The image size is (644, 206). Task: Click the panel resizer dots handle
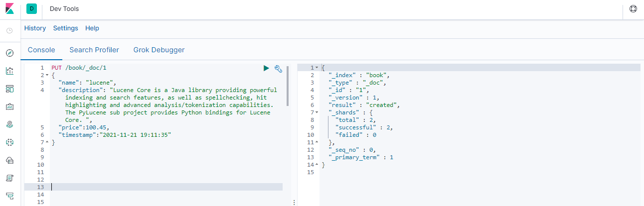(x=294, y=203)
